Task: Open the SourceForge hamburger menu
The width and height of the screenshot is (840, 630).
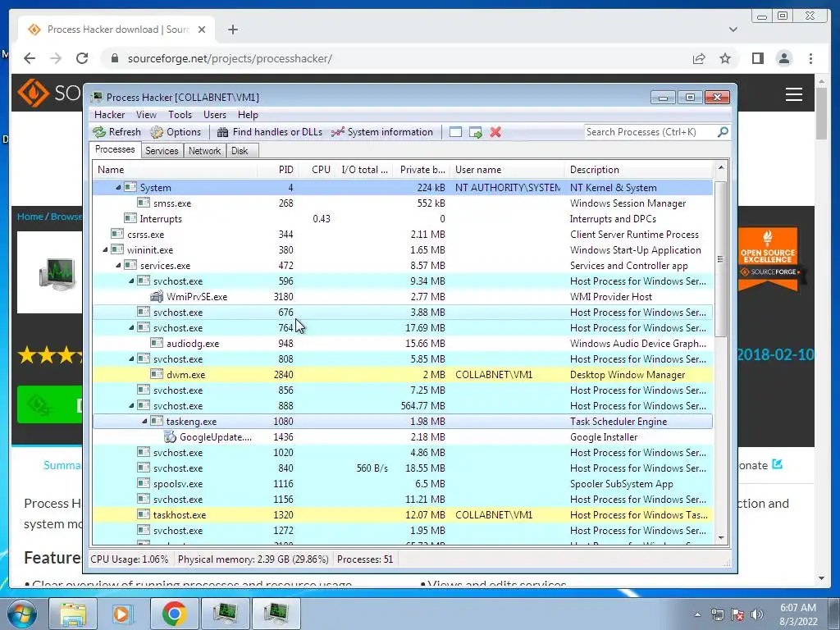Action: [794, 94]
